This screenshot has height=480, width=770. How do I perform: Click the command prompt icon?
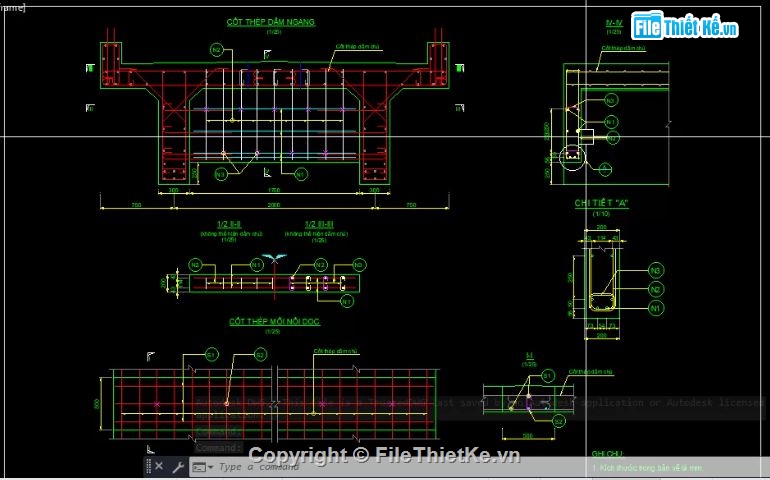click(x=199, y=467)
